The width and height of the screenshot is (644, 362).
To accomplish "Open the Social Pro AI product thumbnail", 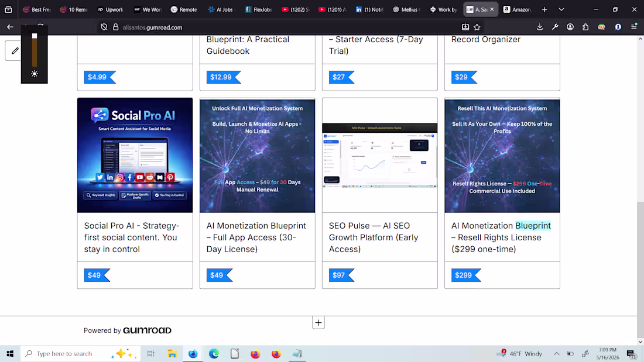I will coord(135,155).
